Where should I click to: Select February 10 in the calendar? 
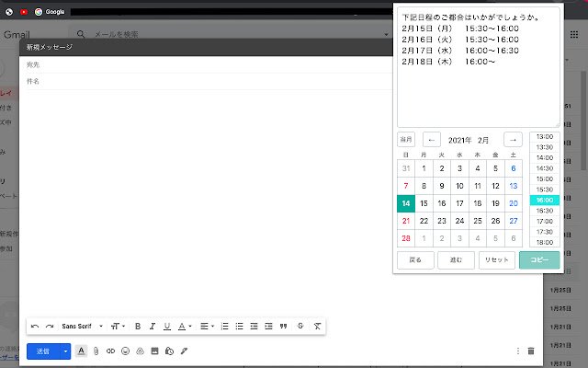point(459,186)
